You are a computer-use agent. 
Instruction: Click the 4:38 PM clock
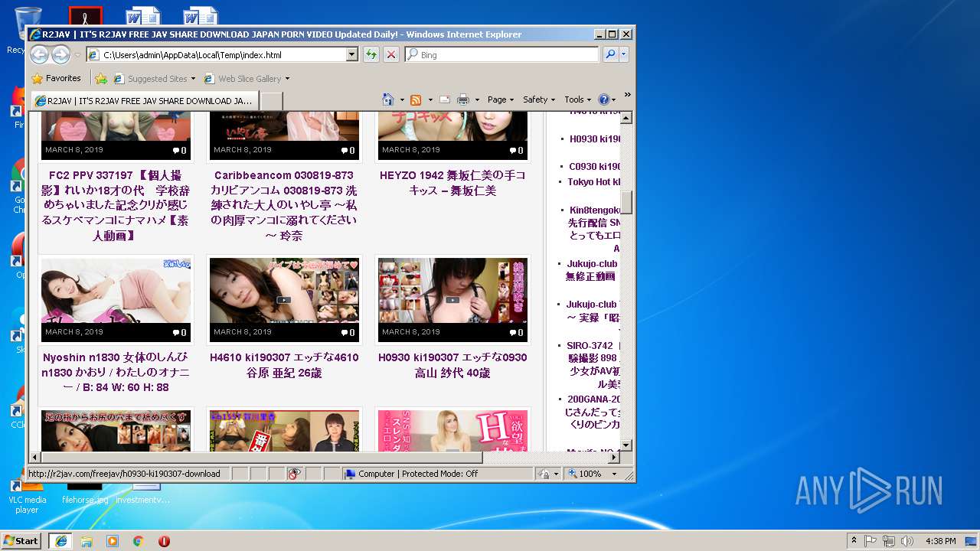click(940, 541)
